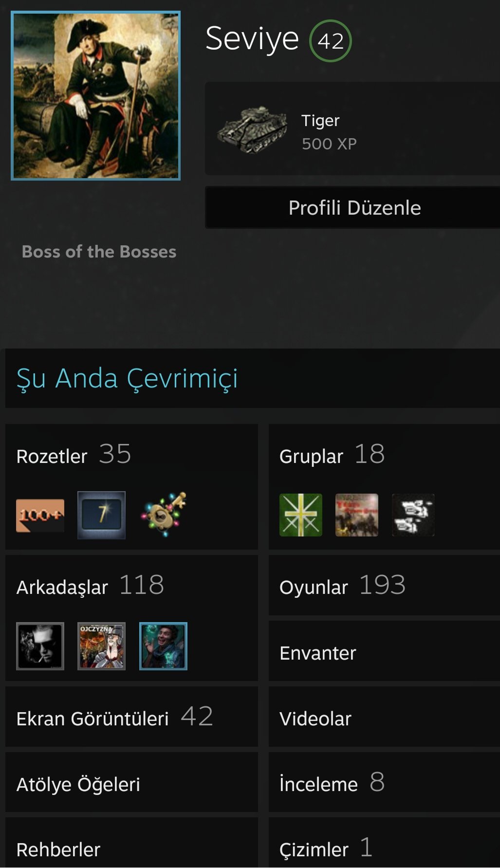
Task: Open the black-and-white group icon
Action: [413, 515]
